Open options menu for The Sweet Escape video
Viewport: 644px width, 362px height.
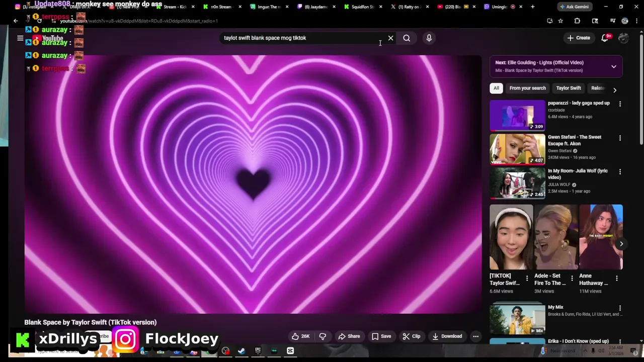point(620,138)
